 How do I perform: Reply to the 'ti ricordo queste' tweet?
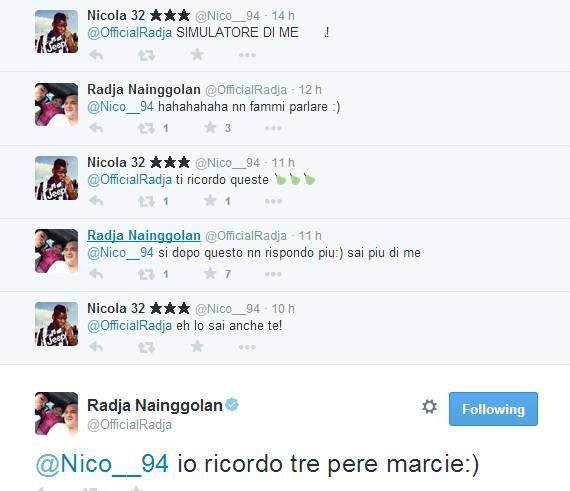click(96, 201)
